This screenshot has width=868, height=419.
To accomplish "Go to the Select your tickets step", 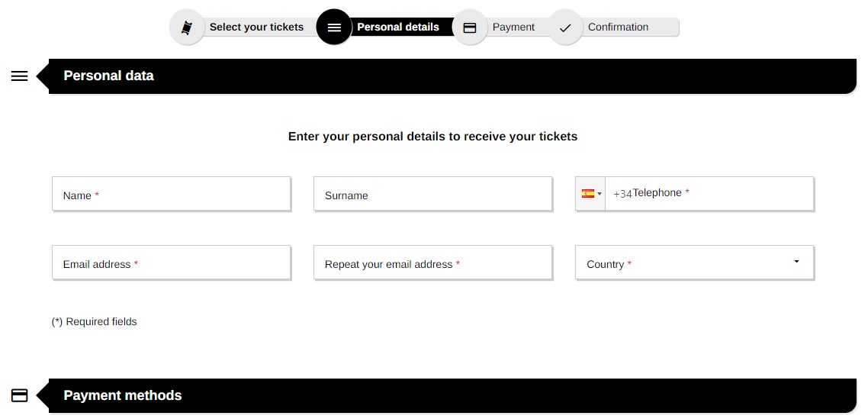I will click(x=256, y=27).
